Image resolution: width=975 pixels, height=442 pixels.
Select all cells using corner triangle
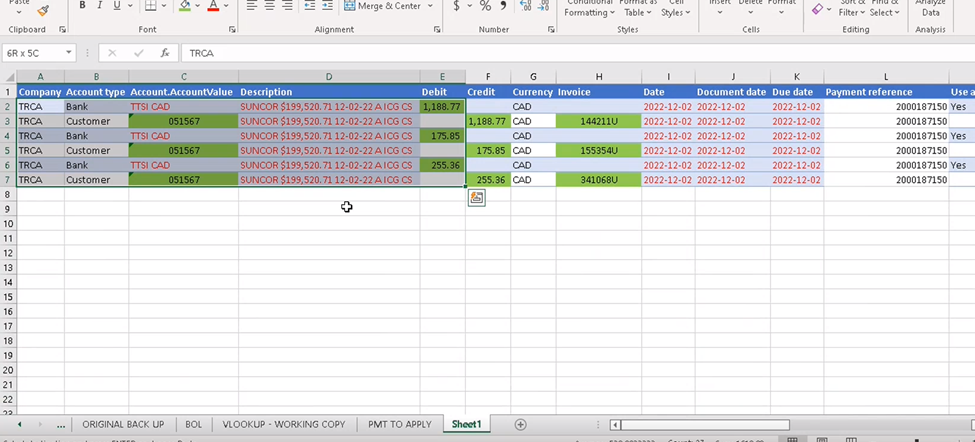point(8,77)
